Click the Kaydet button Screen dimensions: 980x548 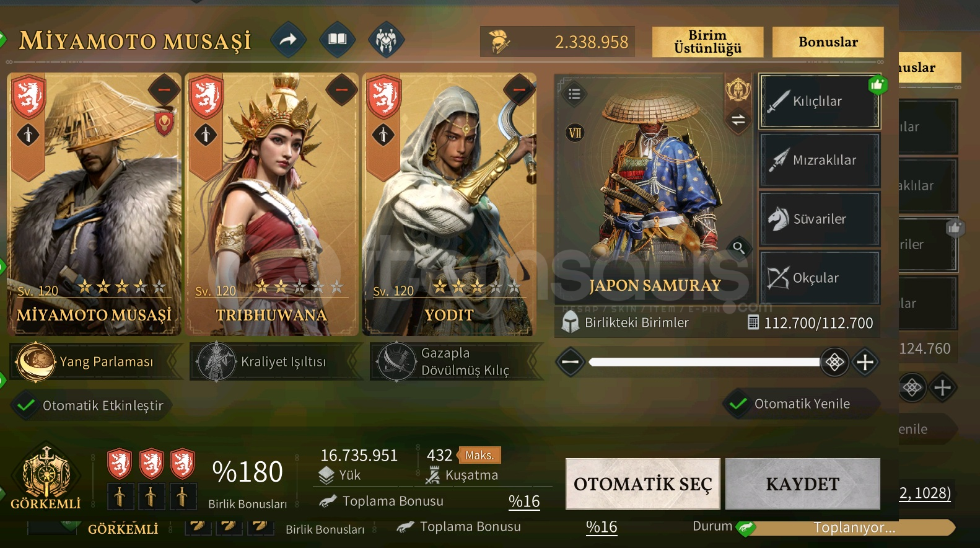803,484
